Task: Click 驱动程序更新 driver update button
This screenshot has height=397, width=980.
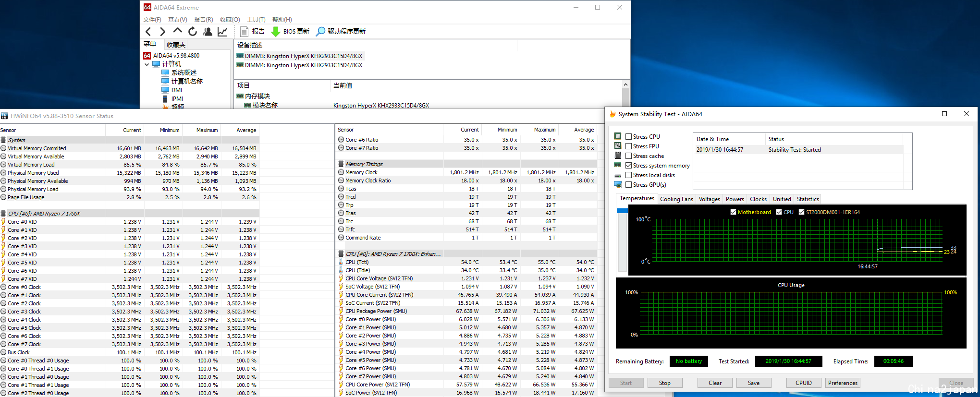Action: click(x=341, y=32)
